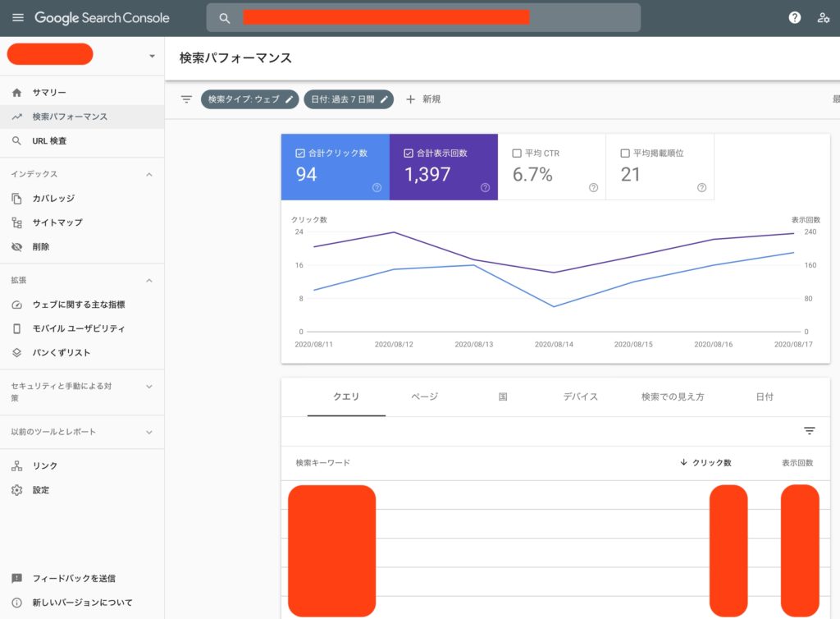
Task: Show help for 平均掲載順位 card
Action: [702, 187]
